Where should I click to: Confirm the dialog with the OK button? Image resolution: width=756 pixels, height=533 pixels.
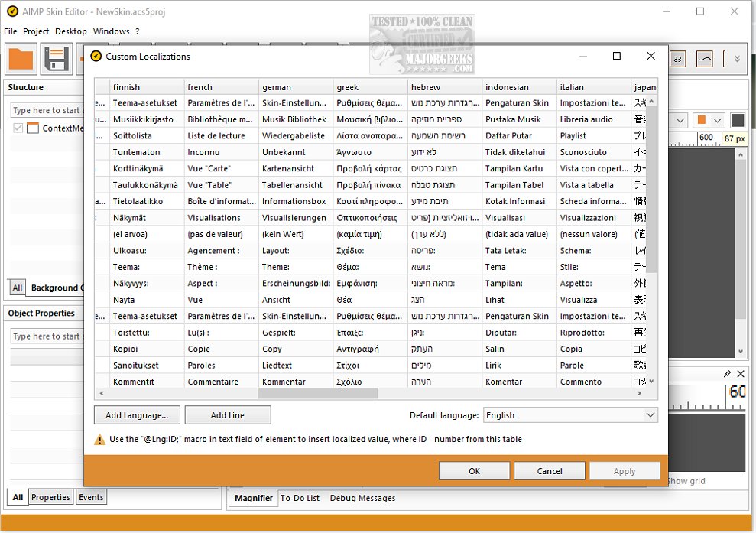[x=474, y=471]
